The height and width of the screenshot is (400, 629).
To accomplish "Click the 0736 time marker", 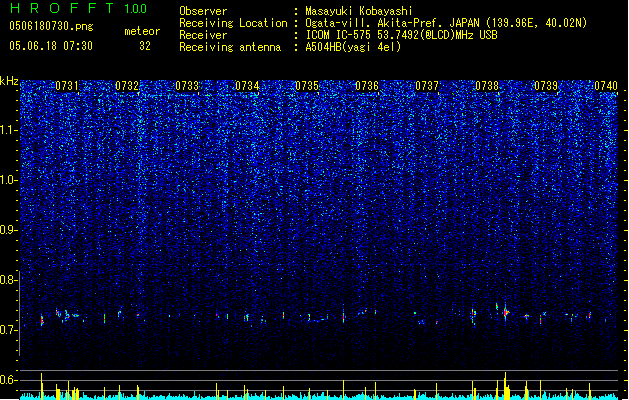I will pyautogui.click(x=367, y=86).
